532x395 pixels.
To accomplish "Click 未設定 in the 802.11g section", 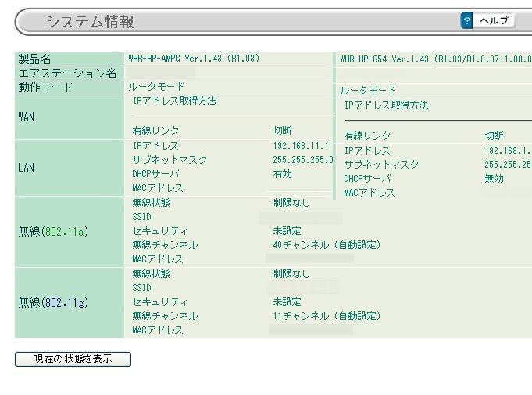I will click(287, 302).
